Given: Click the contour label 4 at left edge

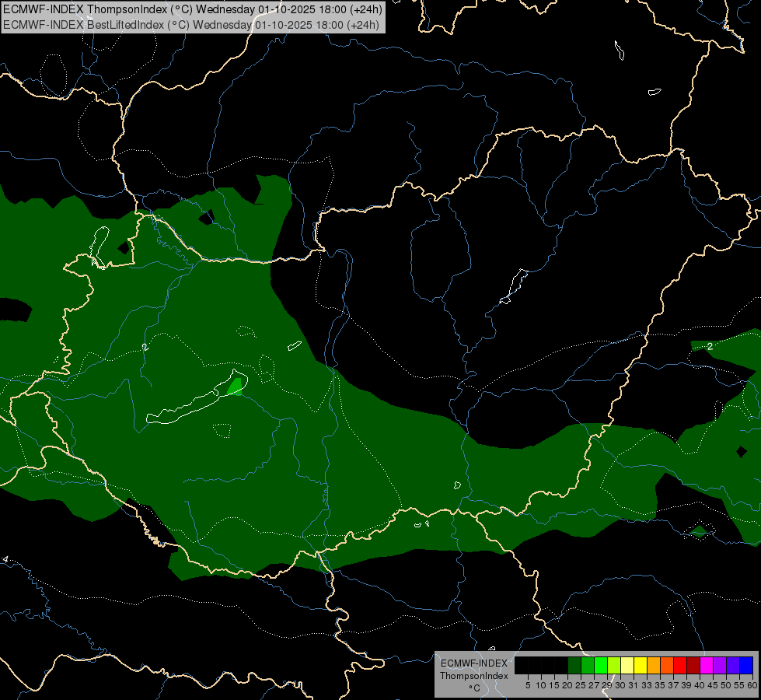Looking at the screenshot, I should tap(5, 560).
